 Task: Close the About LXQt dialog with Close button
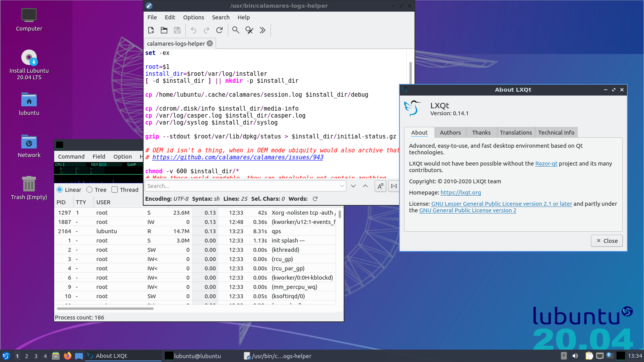[x=606, y=241]
